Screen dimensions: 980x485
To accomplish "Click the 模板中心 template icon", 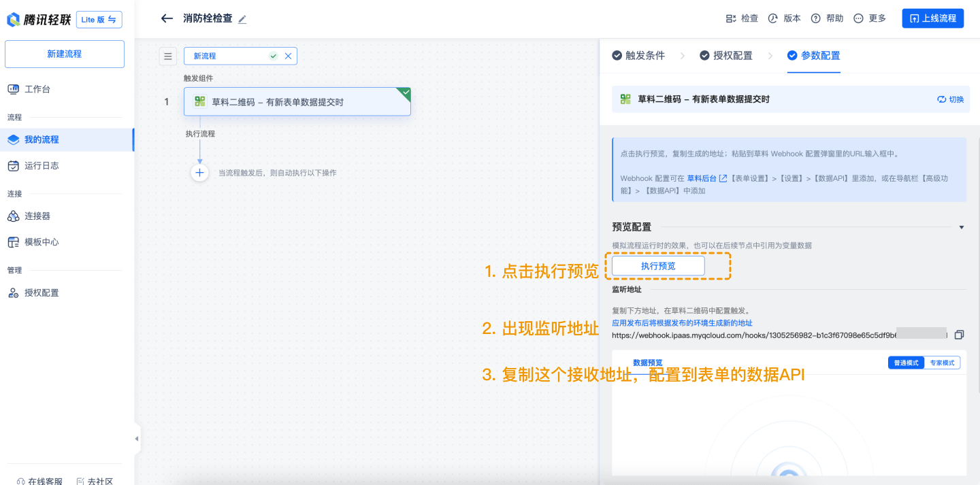I will [13, 241].
